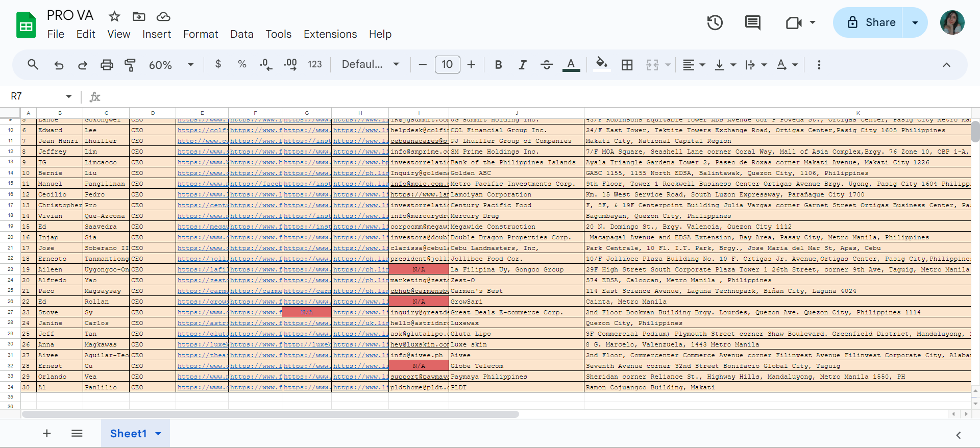The width and height of the screenshot is (980, 448).
Task: Activate the paint format tool
Action: tap(130, 65)
